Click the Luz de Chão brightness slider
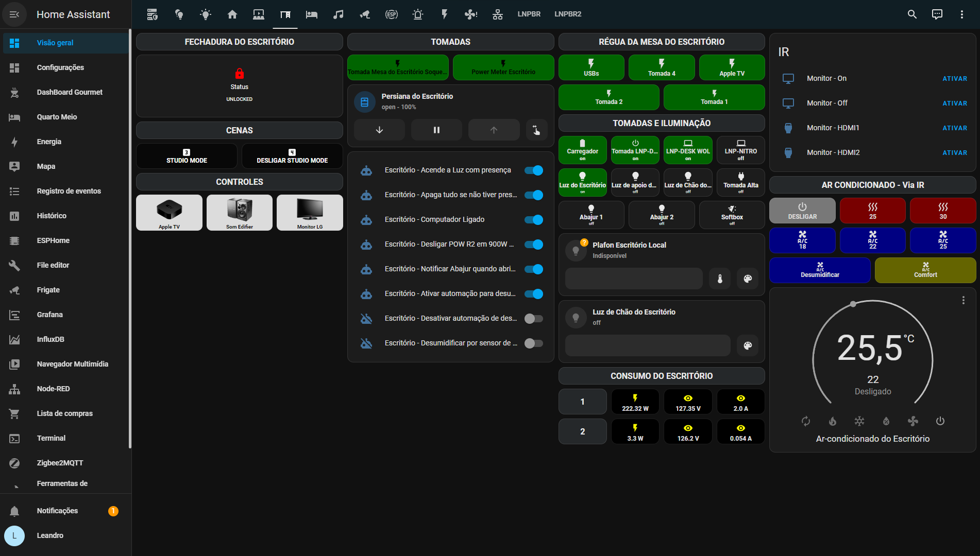The width and height of the screenshot is (980, 556). [x=647, y=345]
